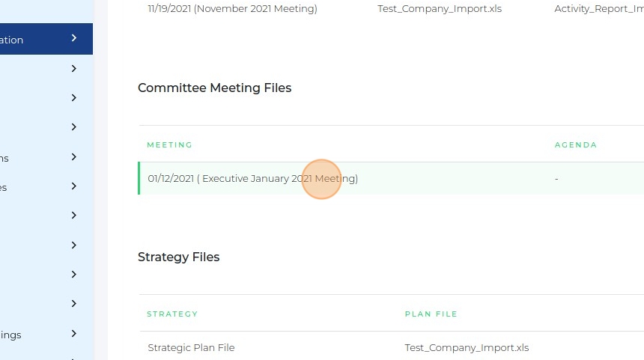Expand the sidebar item ending in "ings"

coord(73,334)
